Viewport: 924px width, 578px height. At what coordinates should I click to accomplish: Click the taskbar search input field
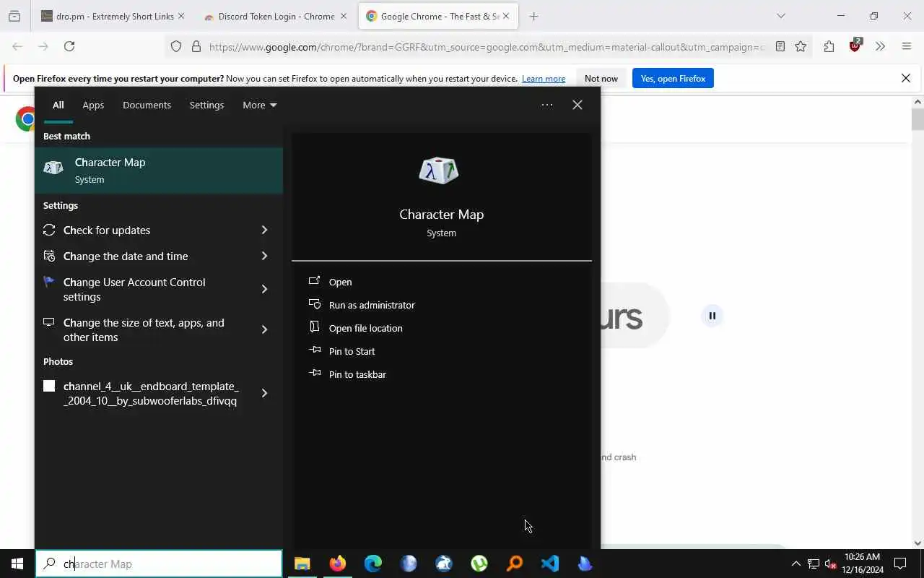159,564
